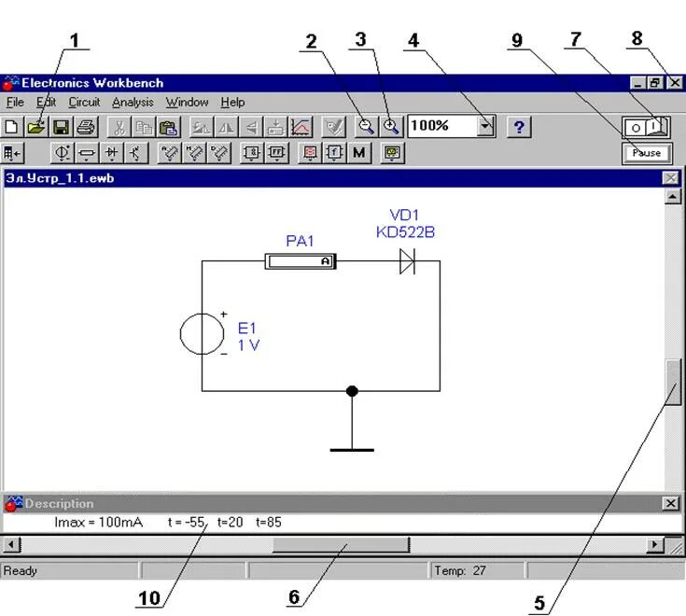The image size is (686, 616).
Task: Create a subcircuit using the toolbar icon
Action: coord(275,127)
